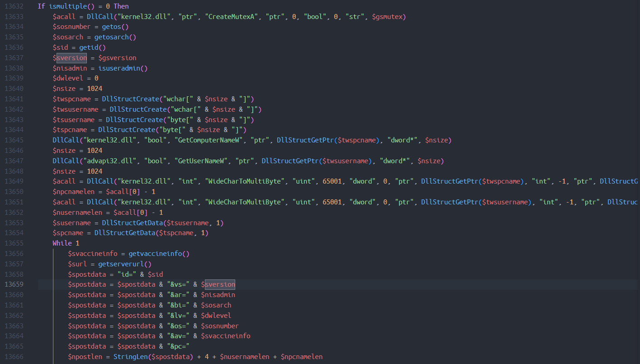Click the getid() function call
Viewport: 640px width, 364px height.
(x=93, y=47)
